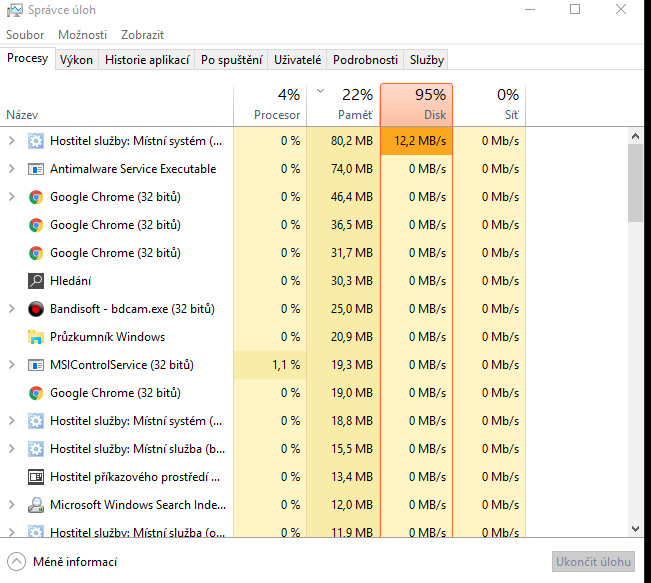Viewport: 651px width, 583px height.
Task: Click the Bandisoft bdcam.exe red icon
Action: 36,309
